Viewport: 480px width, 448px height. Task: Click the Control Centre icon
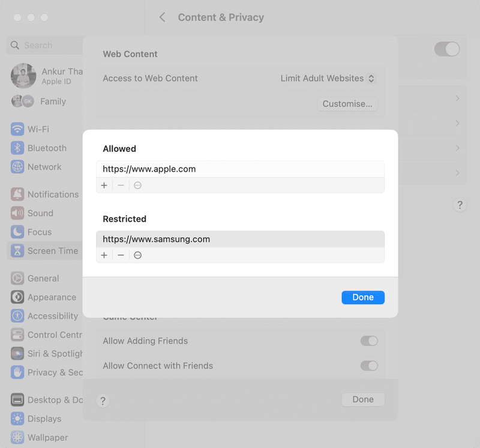point(17,334)
